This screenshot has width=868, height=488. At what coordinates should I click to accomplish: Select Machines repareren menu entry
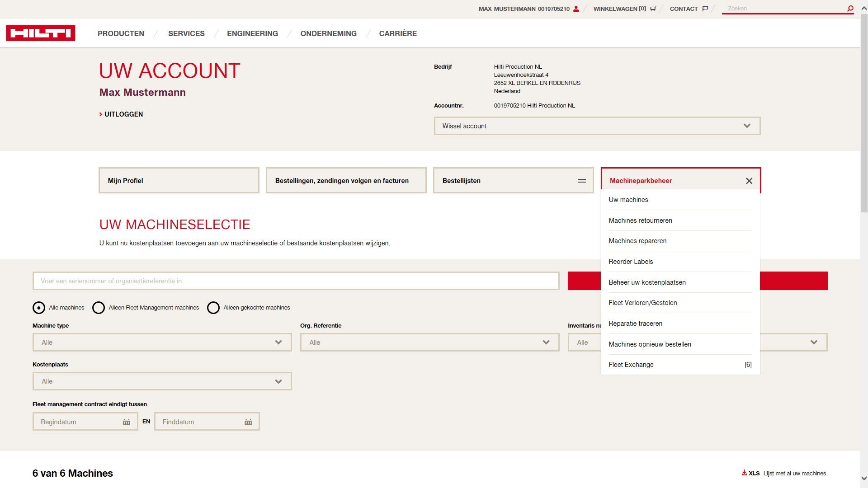(x=680, y=241)
